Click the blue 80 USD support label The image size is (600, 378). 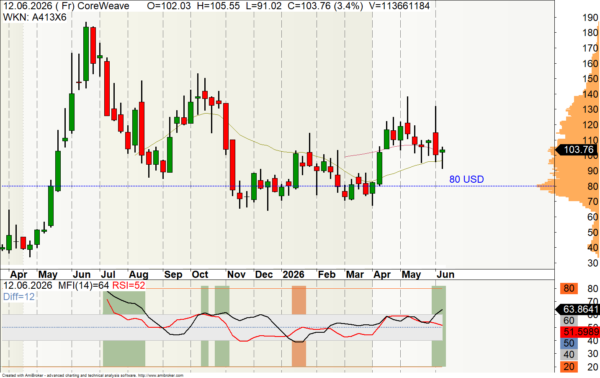point(466,179)
